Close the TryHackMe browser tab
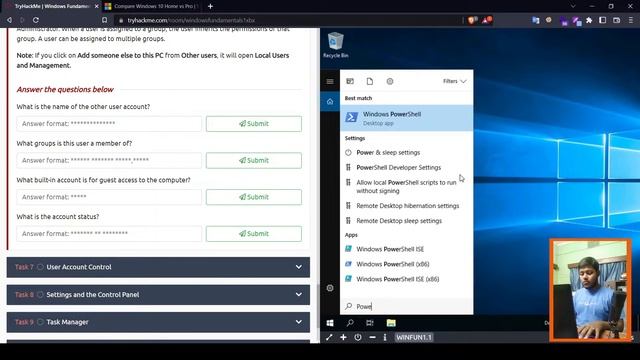Viewport: 640px width, 360px height. click(x=96, y=6)
